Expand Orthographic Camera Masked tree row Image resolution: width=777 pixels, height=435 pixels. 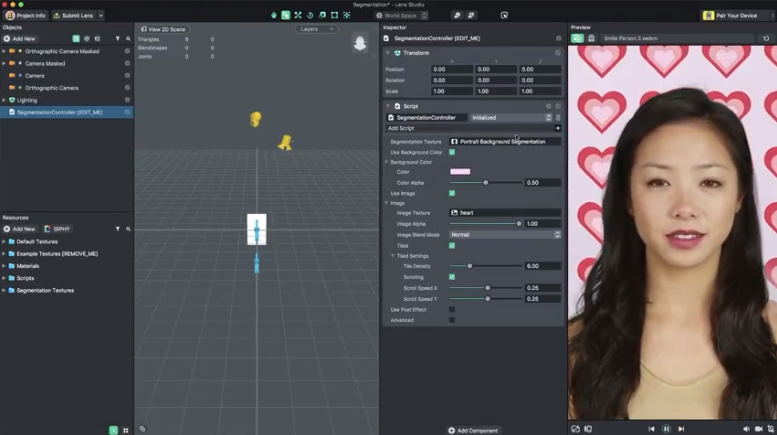point(4,51)
